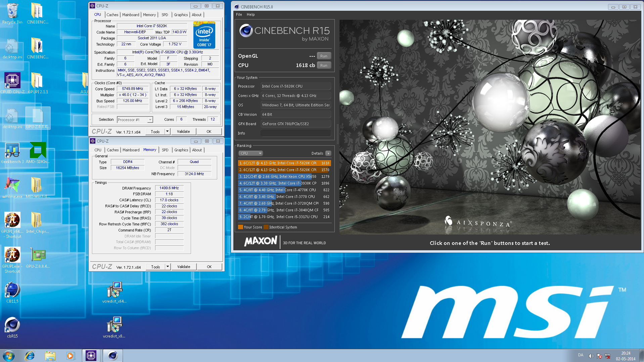Open Windows Explorer from the taskbar
644x362 pixels.
click(50, 356)
